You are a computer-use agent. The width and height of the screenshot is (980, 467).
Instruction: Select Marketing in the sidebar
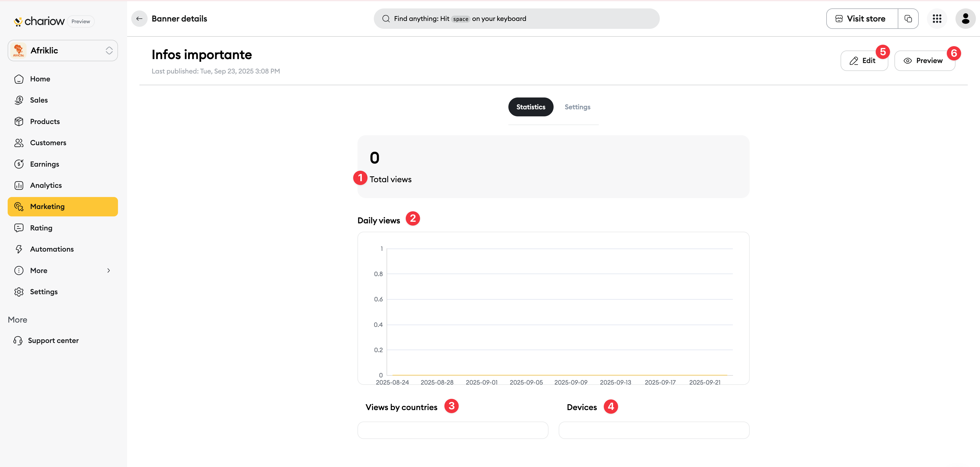[63, 207]
